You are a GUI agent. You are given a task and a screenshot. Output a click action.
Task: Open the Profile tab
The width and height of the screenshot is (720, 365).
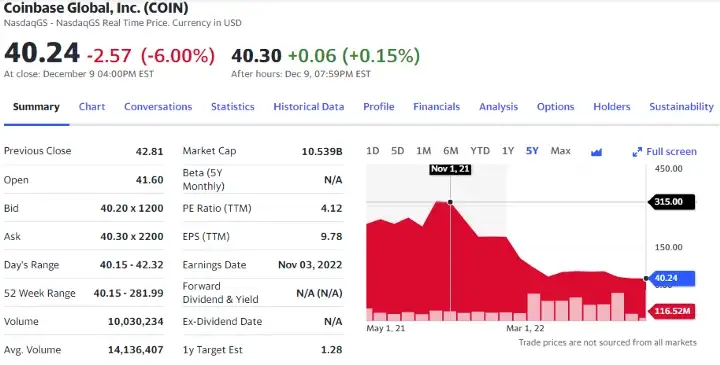[379, 107]
